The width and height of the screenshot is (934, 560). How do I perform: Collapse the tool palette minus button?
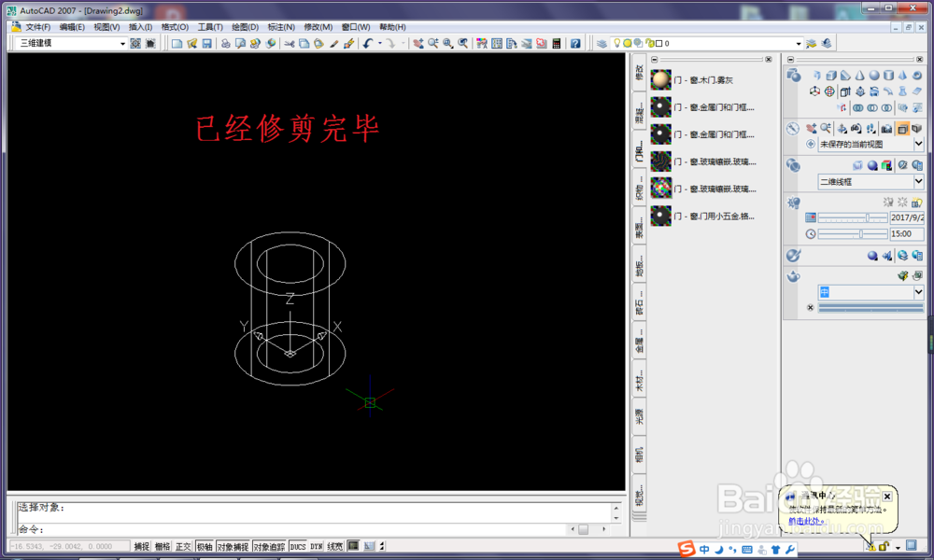[655, 60]
